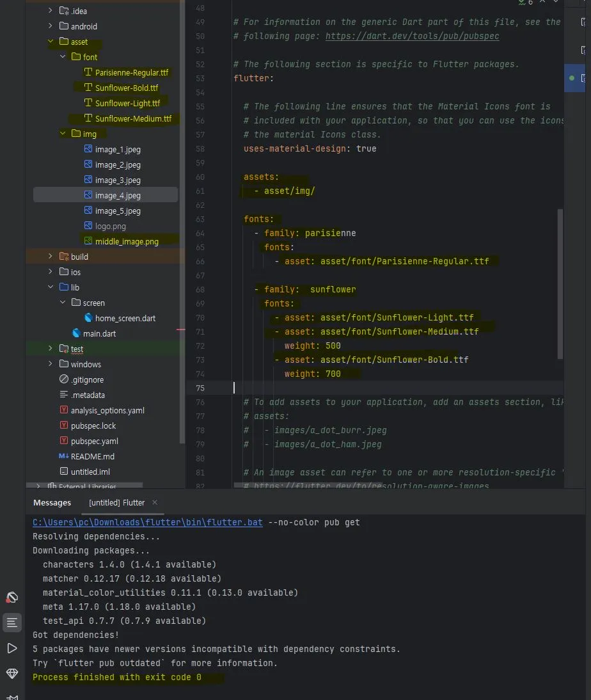Open Dart Analysis via the diamond icon
Viewport: 591px width, 700px height.
(x=12, y=674)
